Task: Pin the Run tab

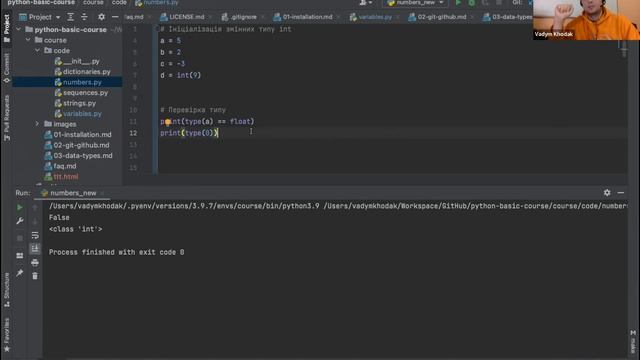Action: (20, 273)
